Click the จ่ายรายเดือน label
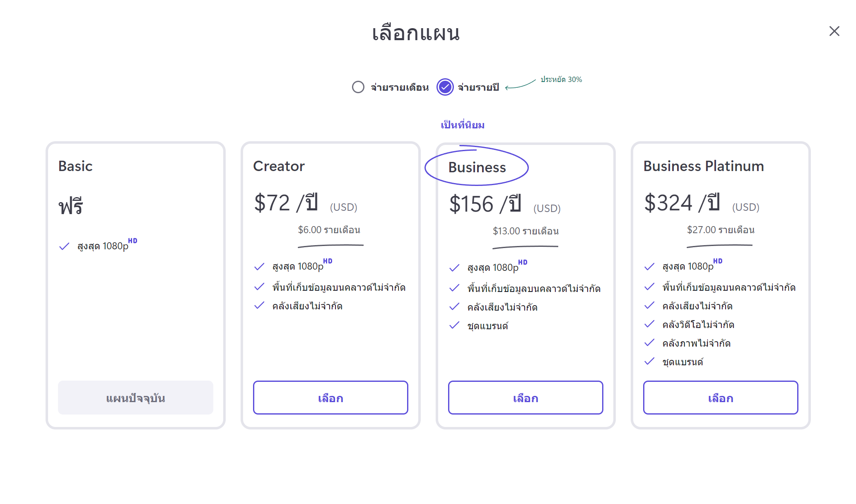Screen dimensions: 856x504 tap(400, 87)
